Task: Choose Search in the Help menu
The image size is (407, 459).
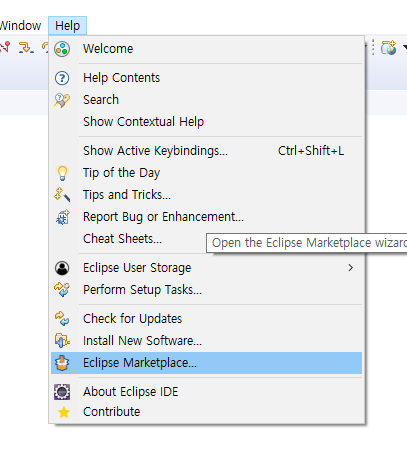Action: click(x=206, y=100)
